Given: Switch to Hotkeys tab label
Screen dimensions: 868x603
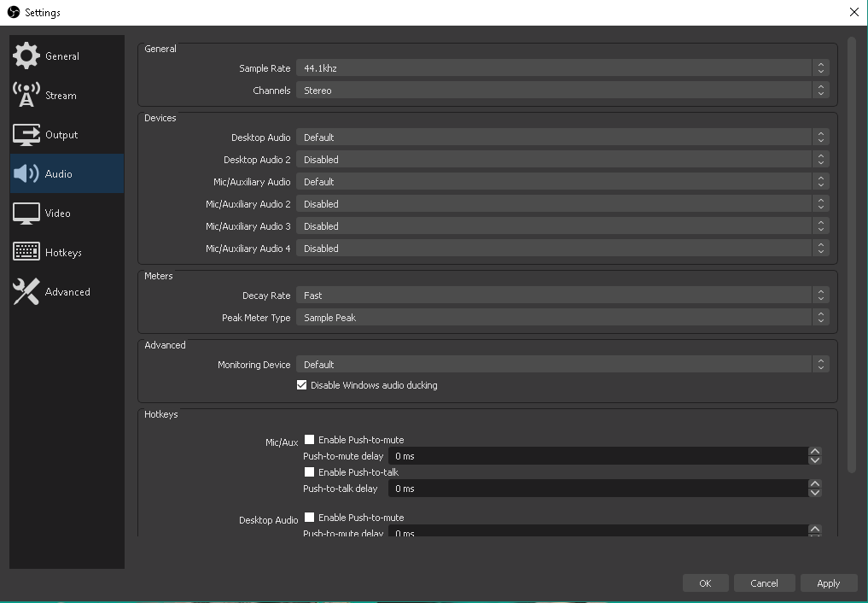Looking at the screenshot, I should tap(63, 253).
